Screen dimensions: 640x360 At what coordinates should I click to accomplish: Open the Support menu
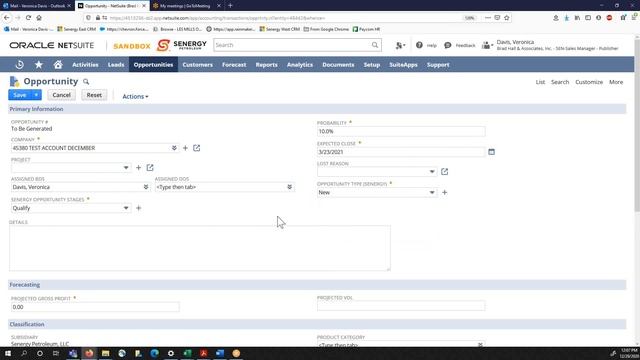[438, 64]
